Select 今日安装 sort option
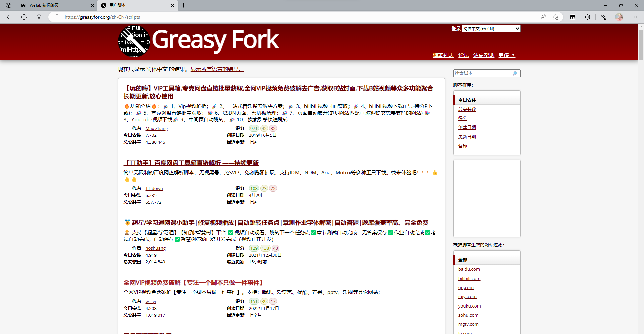The height and width of the screenshot is (334, 644). pyautogui.click(x=487, y=100)
